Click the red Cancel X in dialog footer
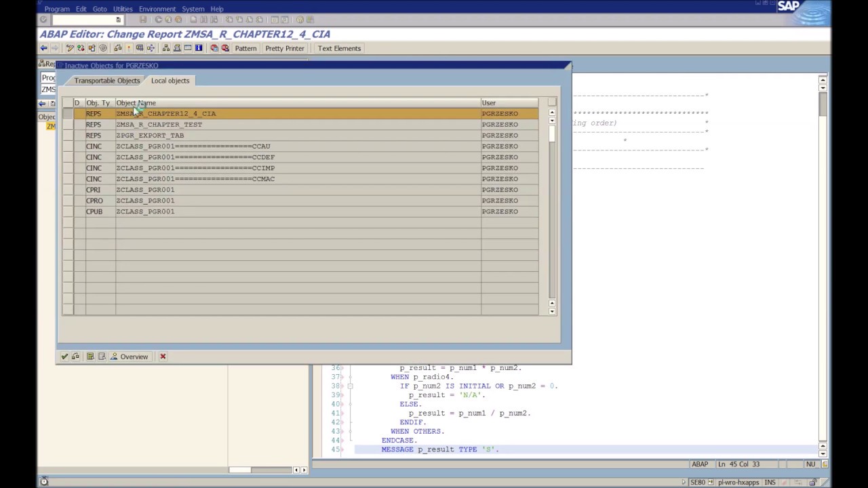 pos(163,357)
